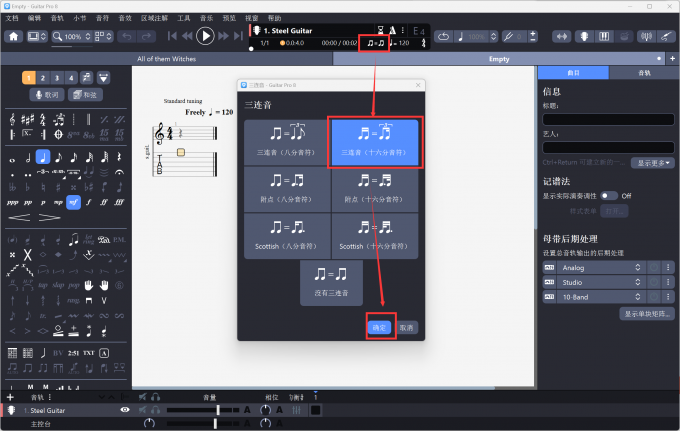The image size is (680, 431).
Task: Click the 取消 (Cancel) button
Action: pyautogui.click(x=406, y=327)
